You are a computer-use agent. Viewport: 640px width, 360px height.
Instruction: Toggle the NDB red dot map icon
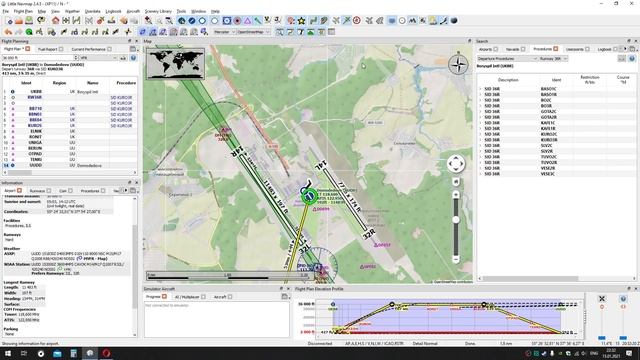coord(237,21)
